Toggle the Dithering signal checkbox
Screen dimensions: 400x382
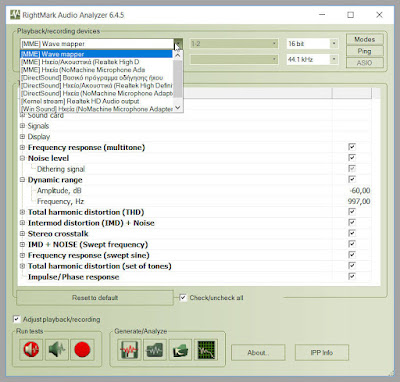352,168
